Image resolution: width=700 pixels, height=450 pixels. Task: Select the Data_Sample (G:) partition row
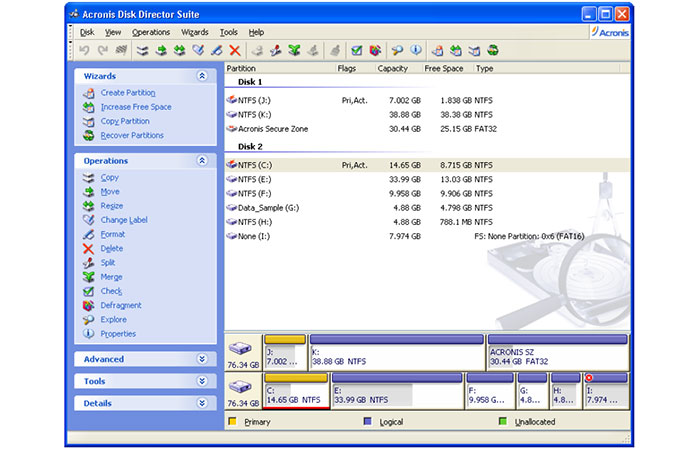pos(427,208)
